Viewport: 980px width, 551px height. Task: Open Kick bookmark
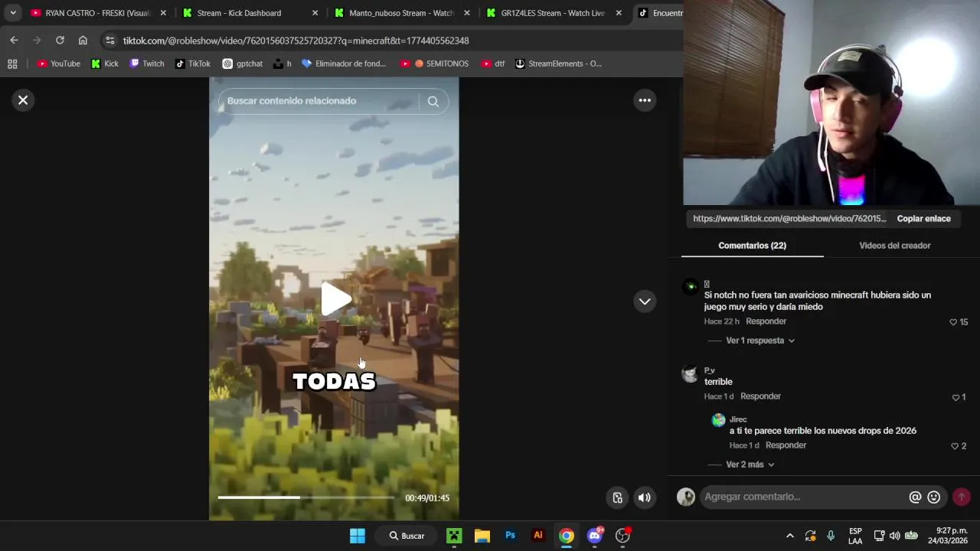coord(105,64)
